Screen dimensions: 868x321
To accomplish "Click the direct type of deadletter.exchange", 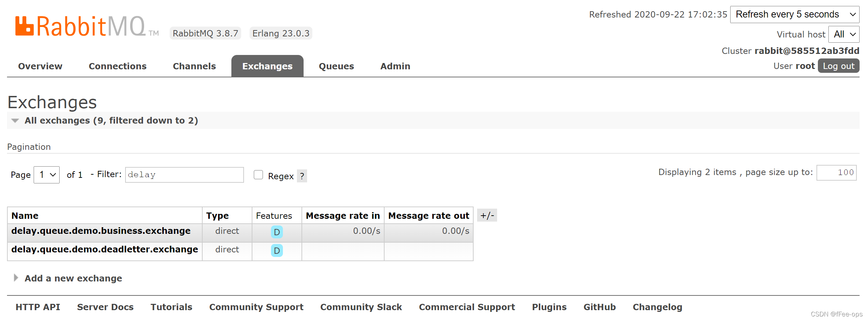I will [227, 249].
